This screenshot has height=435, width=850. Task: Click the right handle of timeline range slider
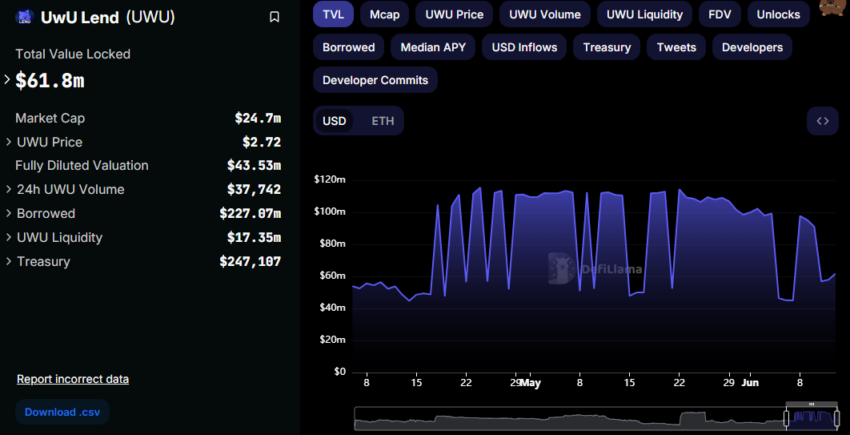coord(837,416)
